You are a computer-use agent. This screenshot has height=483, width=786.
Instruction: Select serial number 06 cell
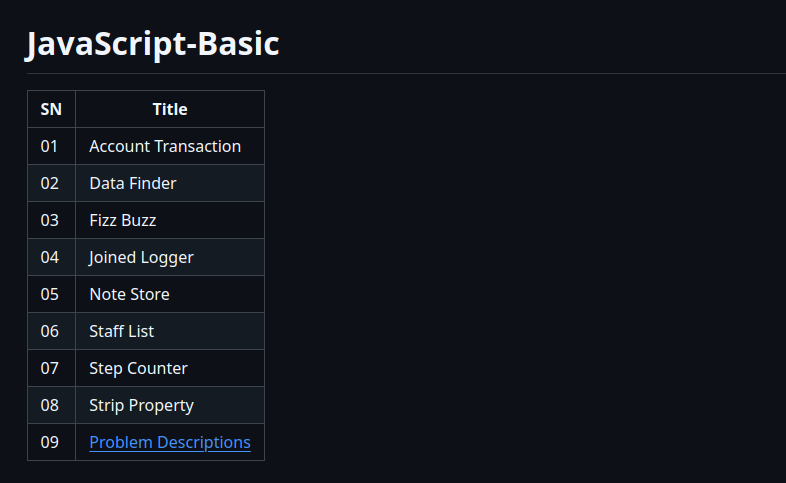pyautogui.click(x=50, y=331)
